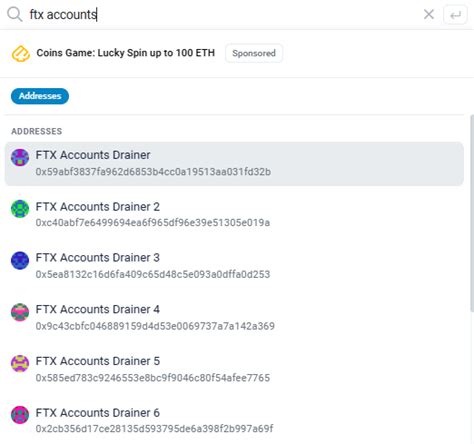This screenshot has width=474, height=444.
Task: Click the results list vertical scrollbar
Action: (472, 213)
